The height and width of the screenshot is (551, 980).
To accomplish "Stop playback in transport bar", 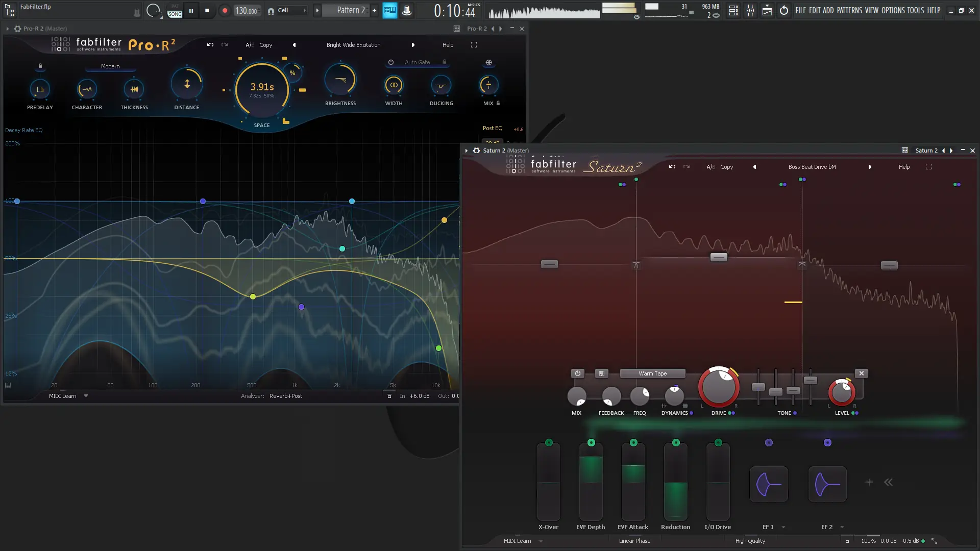I will [x=207, y=10].
